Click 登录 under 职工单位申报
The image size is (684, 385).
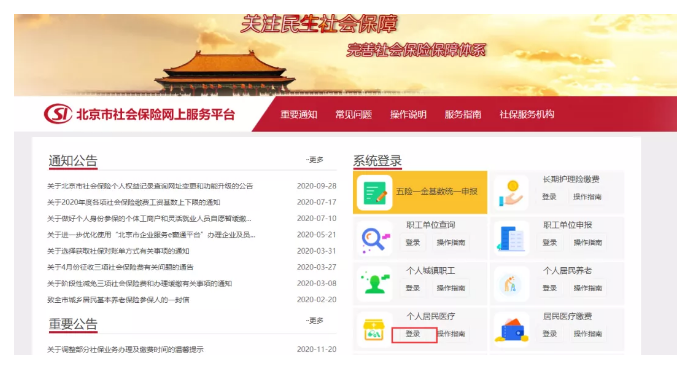coord(549,242)
